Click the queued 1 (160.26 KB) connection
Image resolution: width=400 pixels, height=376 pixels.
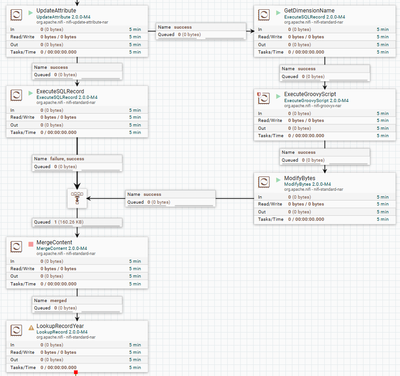(x=77, y=222)
